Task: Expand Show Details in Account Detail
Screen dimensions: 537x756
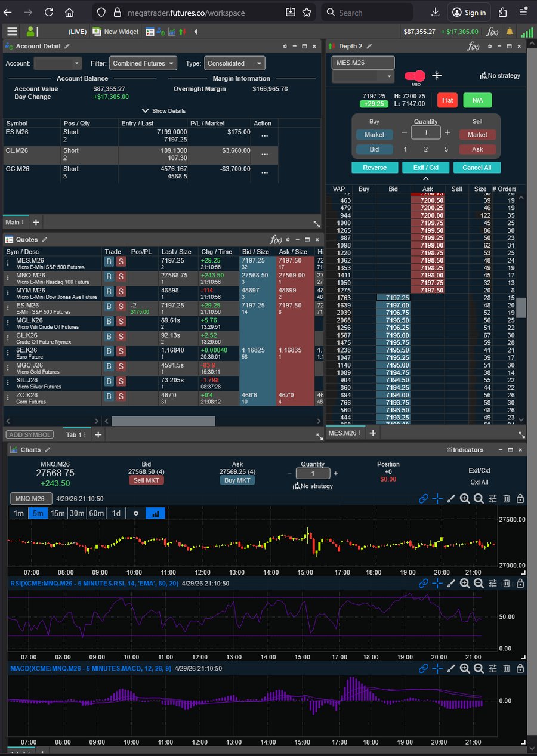Action: [x=163, y=111]
